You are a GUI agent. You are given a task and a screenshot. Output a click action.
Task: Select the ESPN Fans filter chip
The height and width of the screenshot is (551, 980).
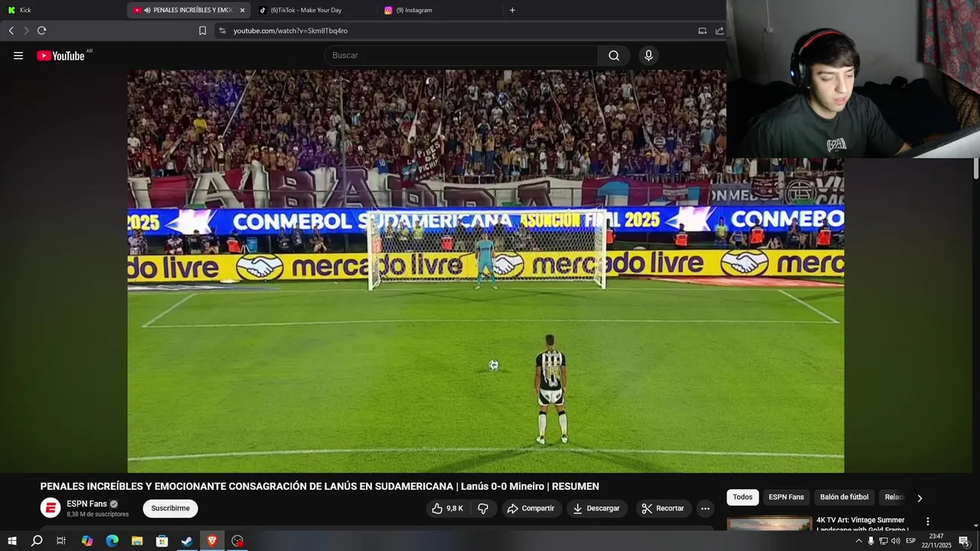tap(786, 497)
